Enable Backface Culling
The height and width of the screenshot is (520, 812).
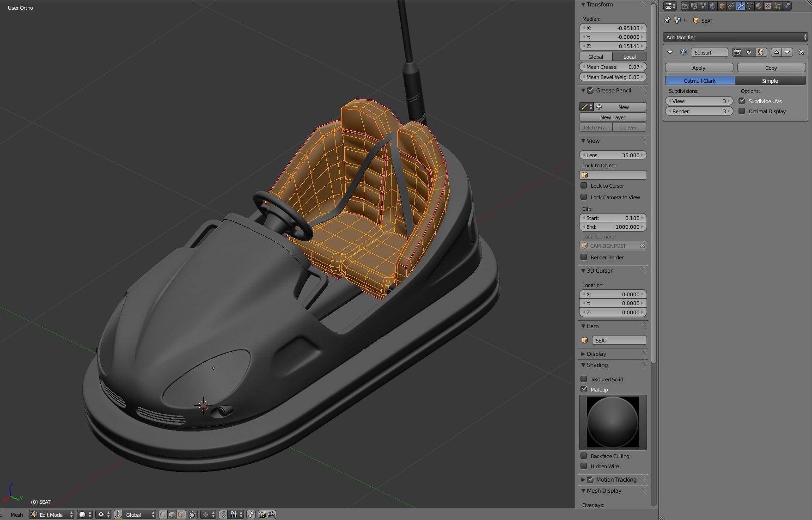coord(584,456)
